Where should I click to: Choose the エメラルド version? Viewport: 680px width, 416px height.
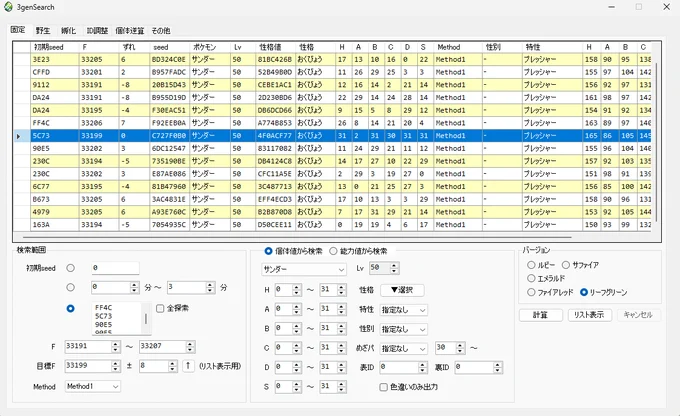(x=546, y=278)
